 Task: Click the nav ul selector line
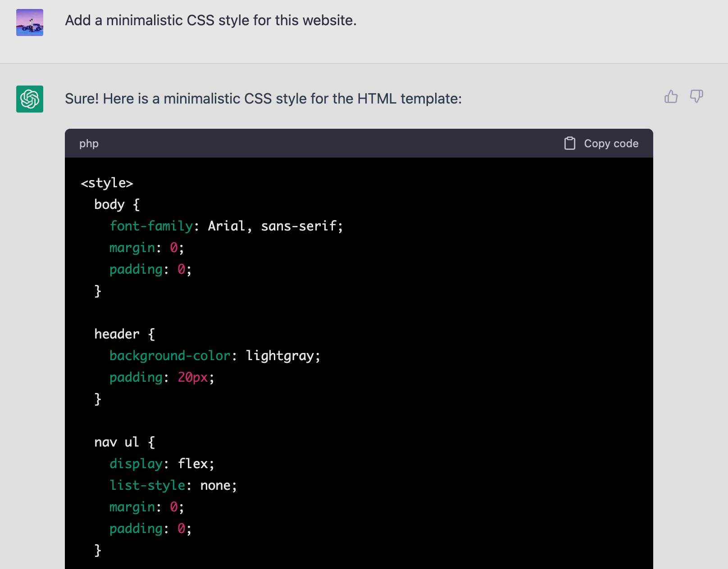coord(124,442)
